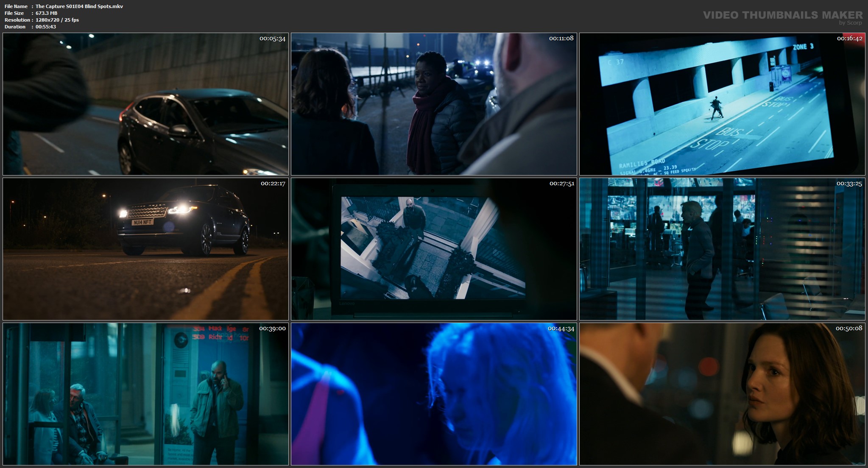Select the laptop screen thumbnail at 00:27:51
Screen dimensions: 868x468
(x=433, y=249)
